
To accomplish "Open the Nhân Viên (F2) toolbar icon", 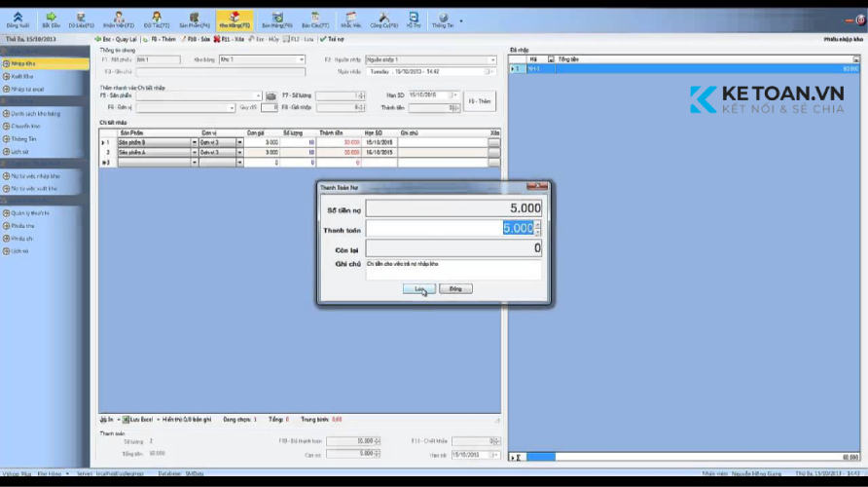I will [x=119, y=19].
